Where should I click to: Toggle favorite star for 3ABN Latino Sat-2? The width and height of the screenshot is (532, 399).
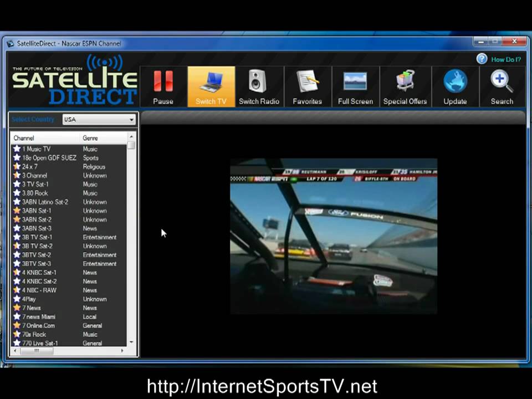click(17, 202)
